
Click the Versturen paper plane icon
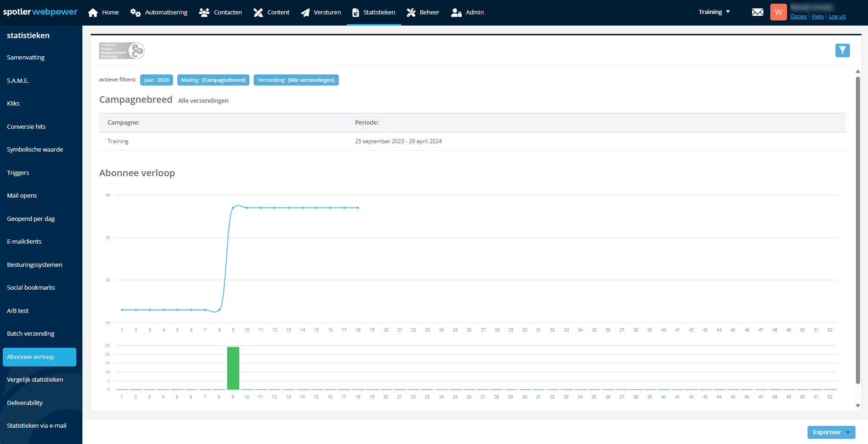[305, 13]
